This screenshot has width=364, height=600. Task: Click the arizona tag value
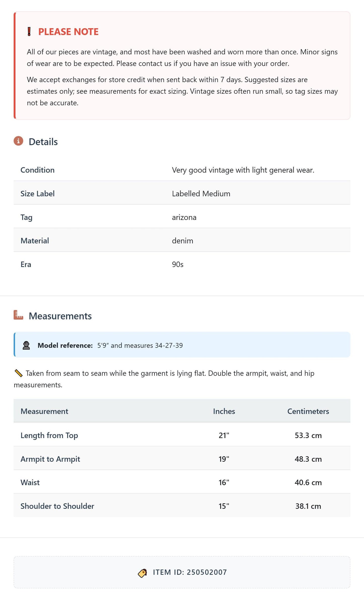184,217
